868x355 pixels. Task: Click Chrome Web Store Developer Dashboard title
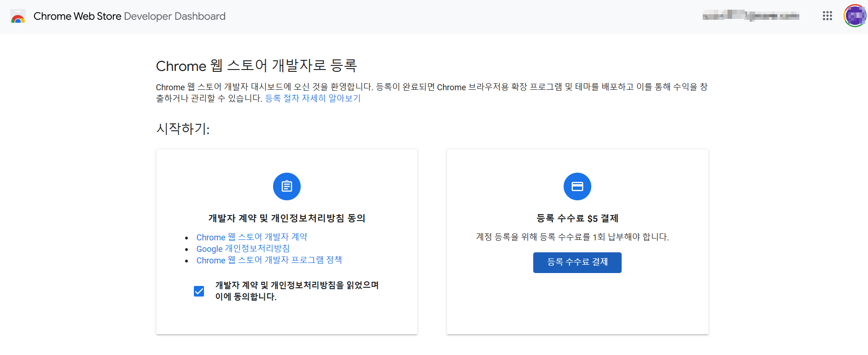tap(129, 17)
